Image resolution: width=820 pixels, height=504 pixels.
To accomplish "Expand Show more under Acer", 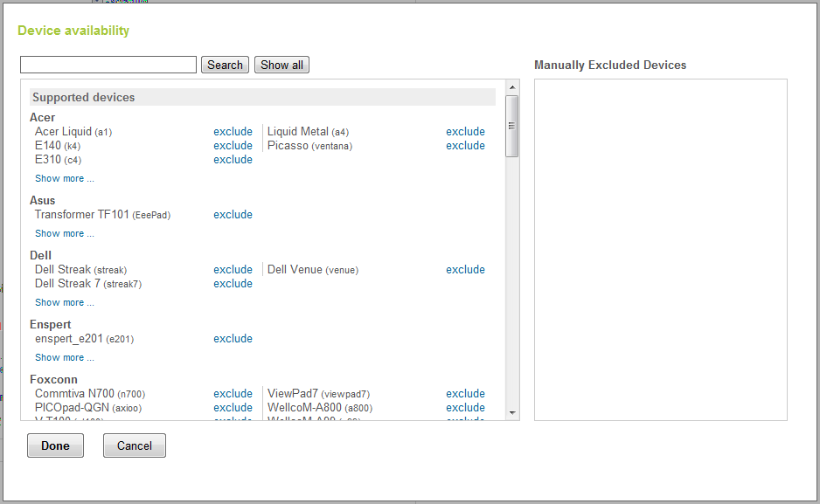I will coord(64,178).
